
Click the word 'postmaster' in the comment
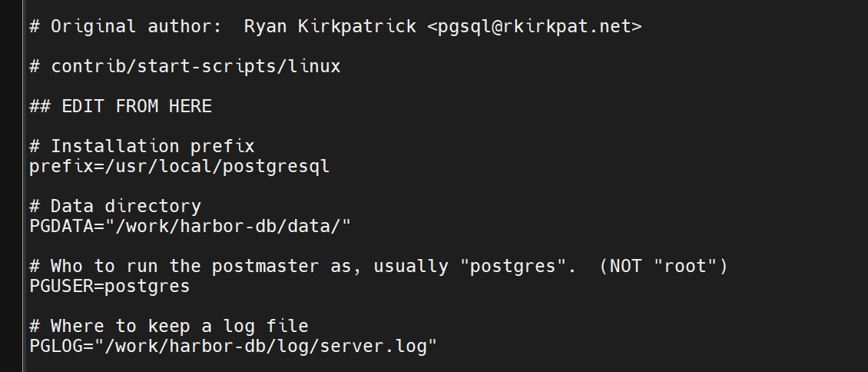265,266
